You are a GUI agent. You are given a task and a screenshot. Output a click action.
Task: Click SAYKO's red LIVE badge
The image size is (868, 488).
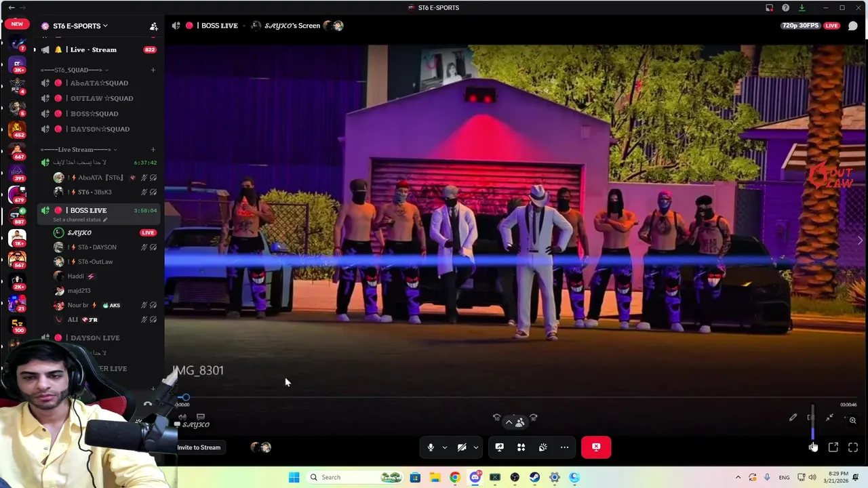click(x=148, y=232)
